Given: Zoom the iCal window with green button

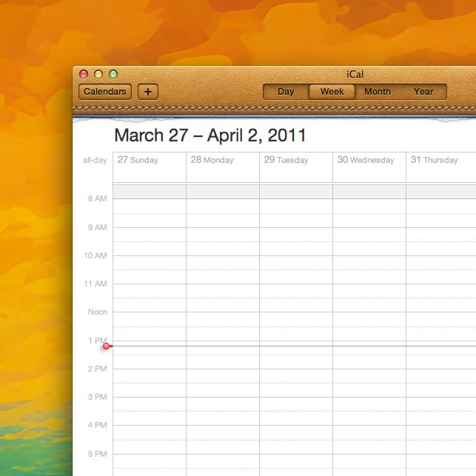Looking at the screenshot, I should [113, 74].
